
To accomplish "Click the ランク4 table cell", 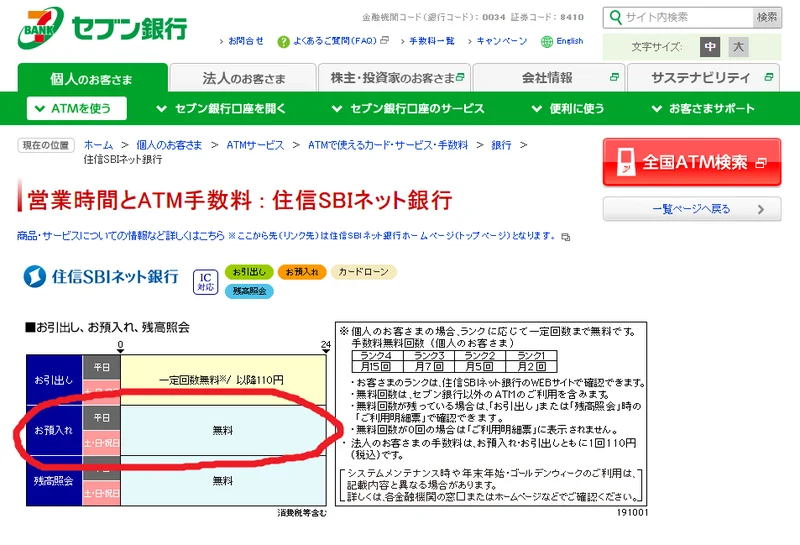I will 377,355.
